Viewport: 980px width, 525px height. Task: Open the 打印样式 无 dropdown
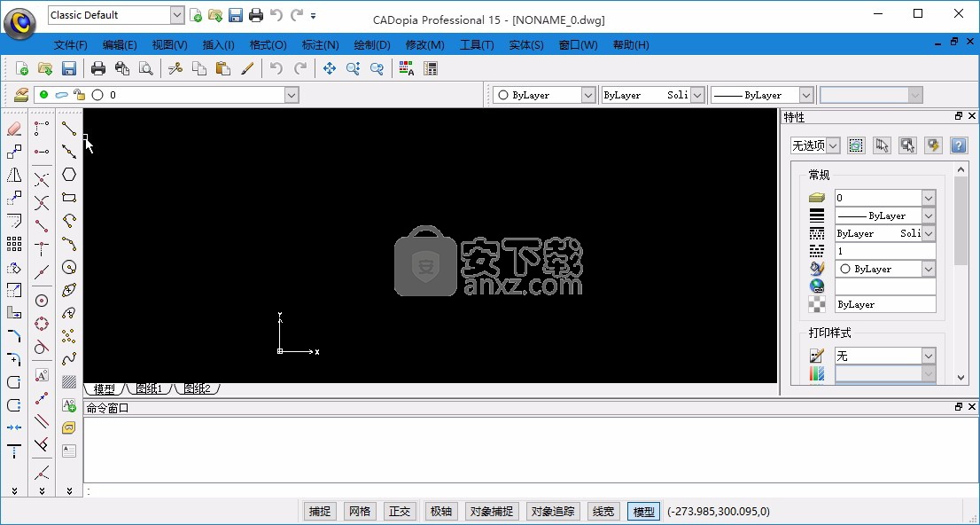(x=928, y=356)
